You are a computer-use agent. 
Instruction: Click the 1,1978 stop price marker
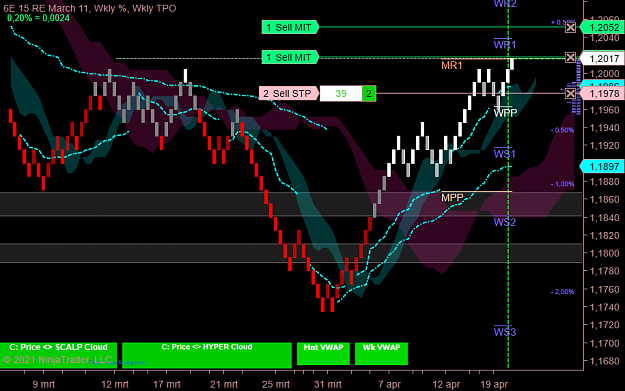click(x=602, y=93)
